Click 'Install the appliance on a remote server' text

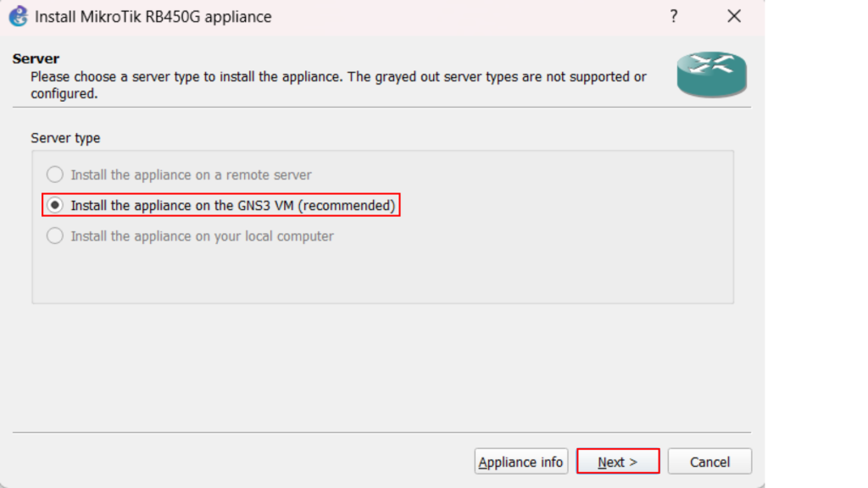point(191,175)
